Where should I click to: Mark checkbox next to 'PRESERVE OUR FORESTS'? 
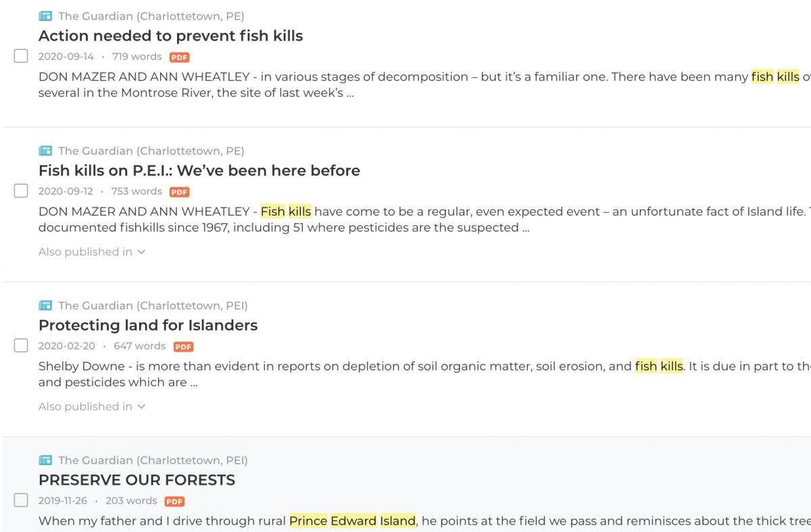pyautogui.click(x=21, y=500)
